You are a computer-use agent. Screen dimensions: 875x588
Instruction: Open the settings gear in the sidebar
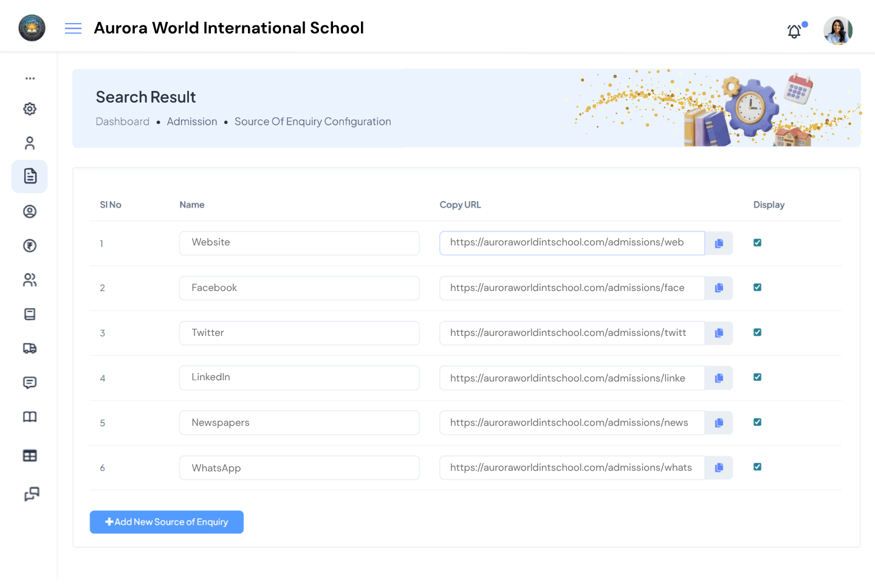(x=29, y=109)
